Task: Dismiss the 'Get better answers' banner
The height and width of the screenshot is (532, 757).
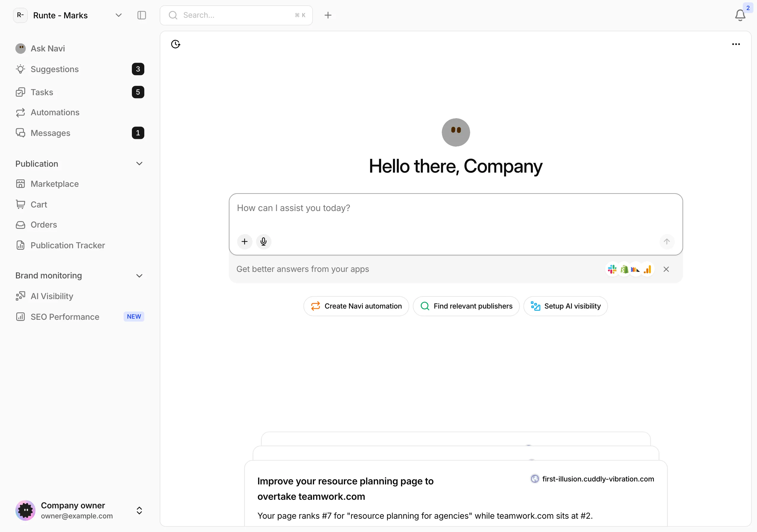Action: (666, 269)
